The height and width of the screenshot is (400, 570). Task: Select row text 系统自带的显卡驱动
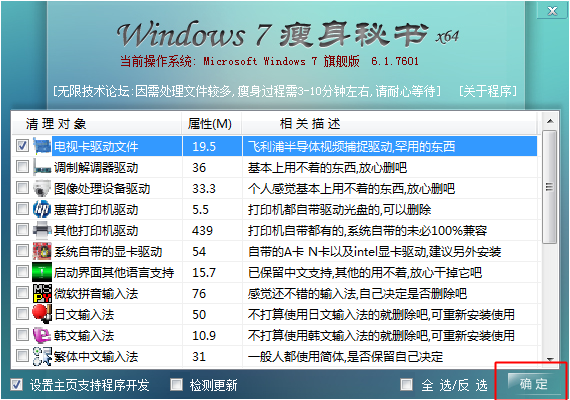[108, 252]
